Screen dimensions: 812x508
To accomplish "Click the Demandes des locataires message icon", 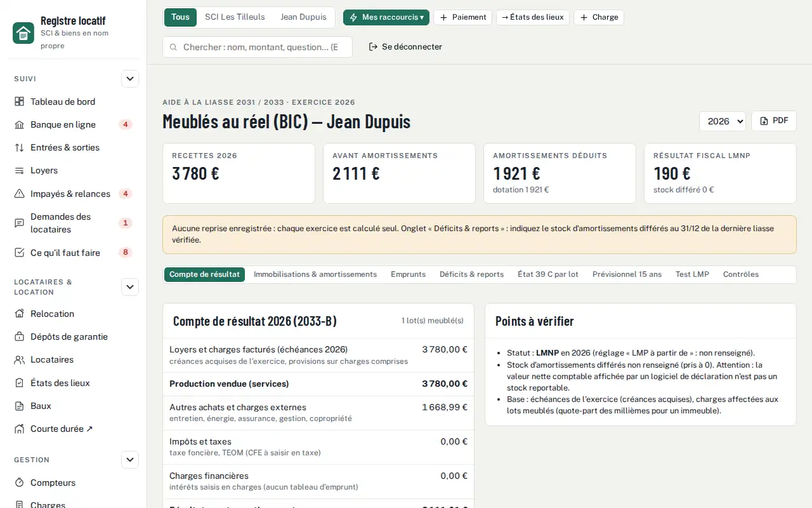I will [19, 223].
